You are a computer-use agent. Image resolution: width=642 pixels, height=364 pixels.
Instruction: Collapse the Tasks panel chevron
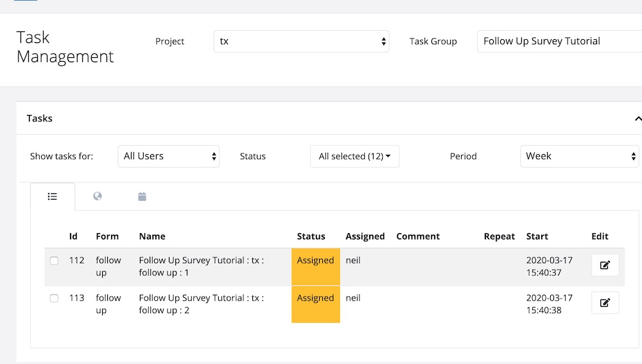pos(638,119)
